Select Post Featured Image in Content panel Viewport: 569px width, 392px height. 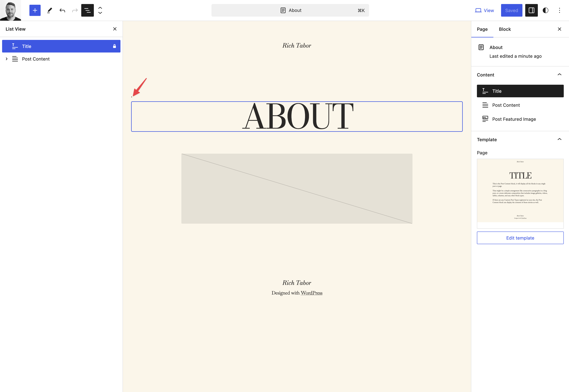tap(514, 119)
